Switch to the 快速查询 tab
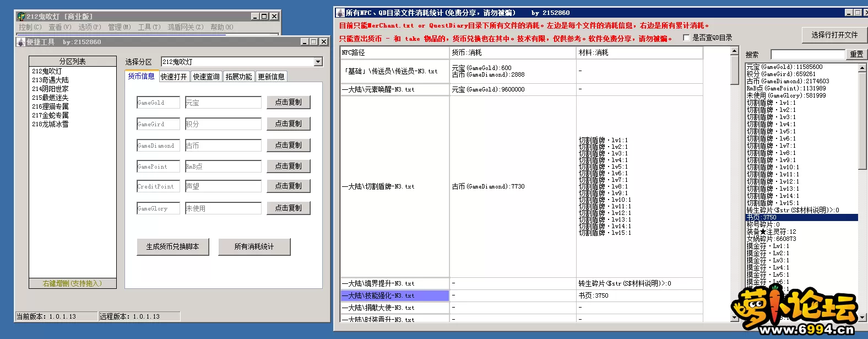The height and width of the screenshot is (339, 868). coord(207,77)
